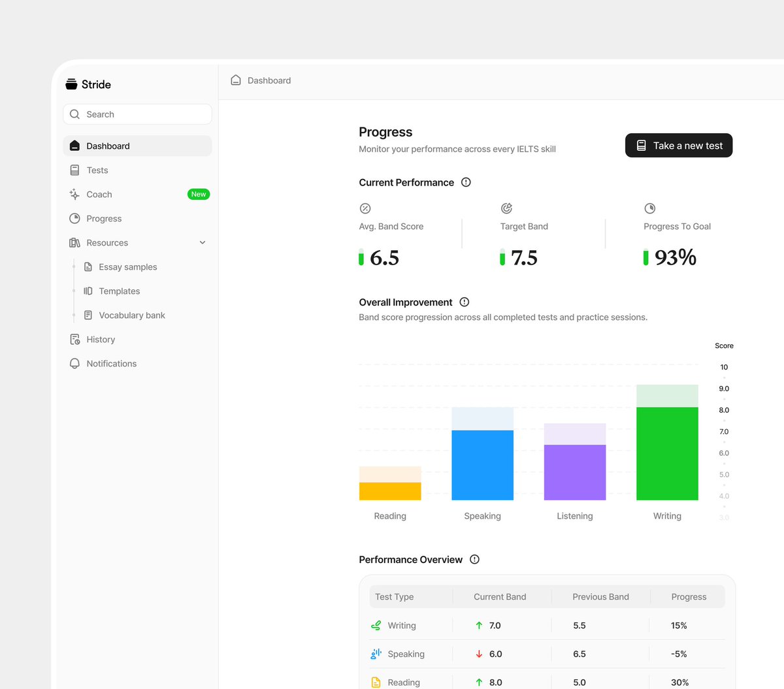Focus the Search input field
Viewport: 784px width, 689px height.
click(137, 114)
